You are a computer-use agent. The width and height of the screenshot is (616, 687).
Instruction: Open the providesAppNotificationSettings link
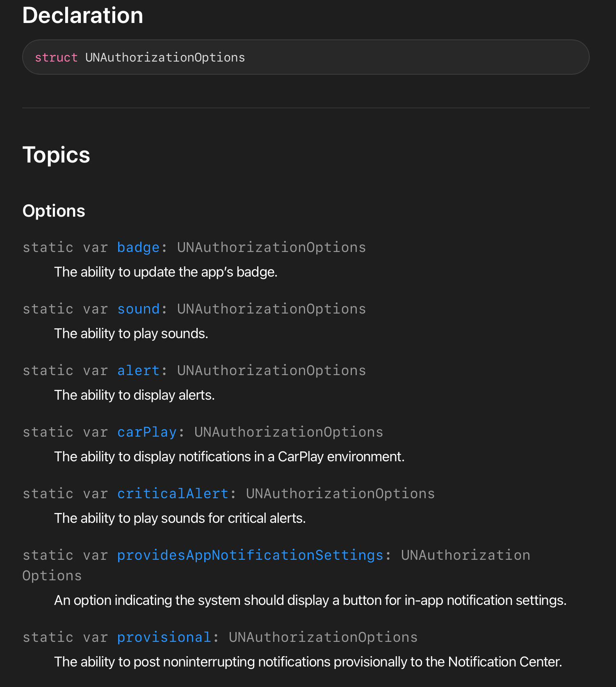click(250, 555)
